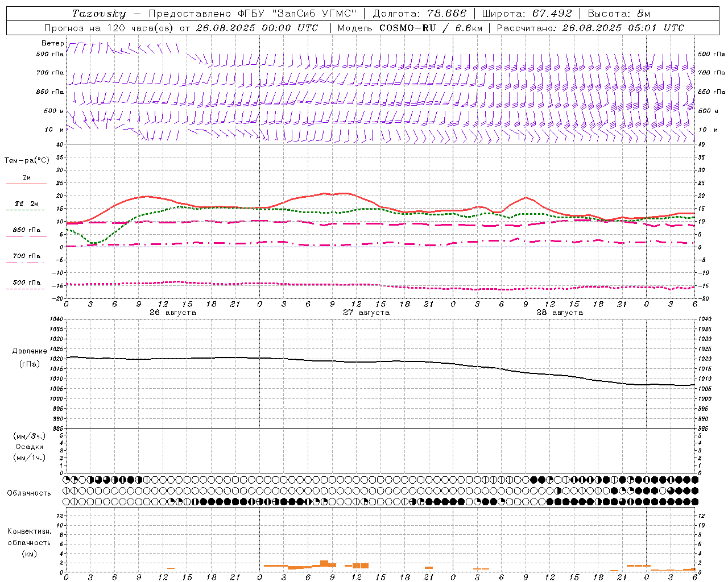Click the "(гПа)" pressure unit label

(30, 364)
